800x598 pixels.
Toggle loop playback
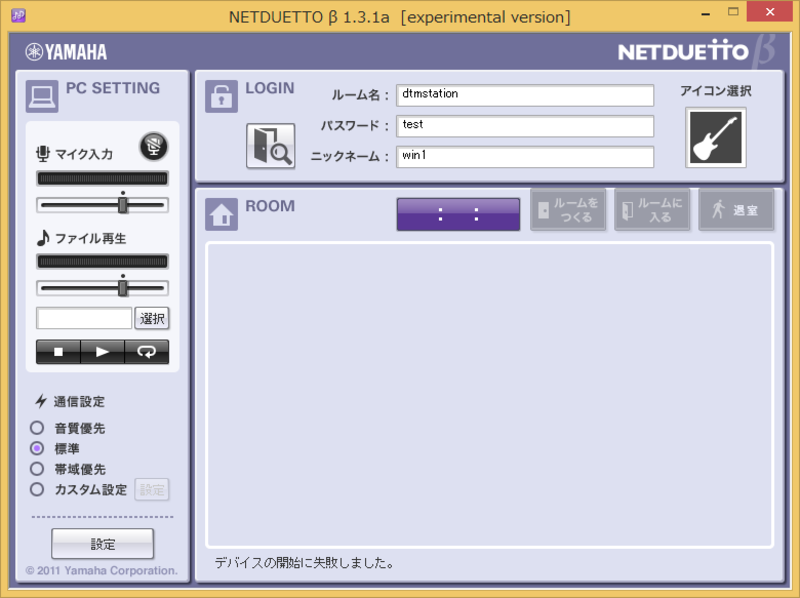[146, 352]
